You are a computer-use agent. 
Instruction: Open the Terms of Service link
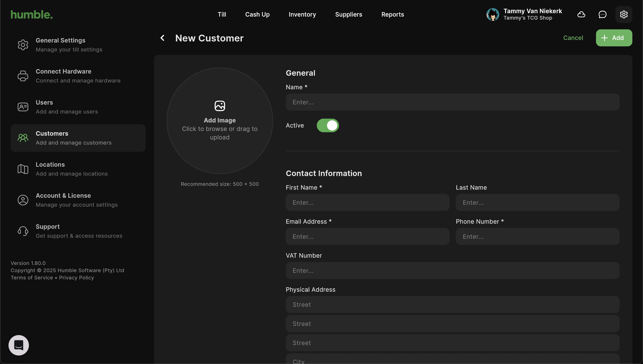pyautogui.click(x=32, y=277)
